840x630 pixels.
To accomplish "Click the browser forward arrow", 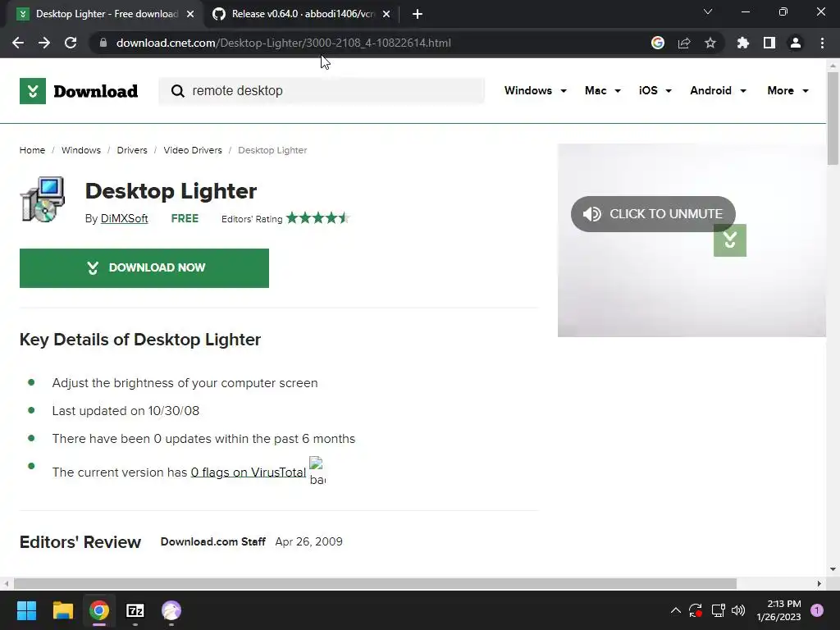I will pos(44,43).
